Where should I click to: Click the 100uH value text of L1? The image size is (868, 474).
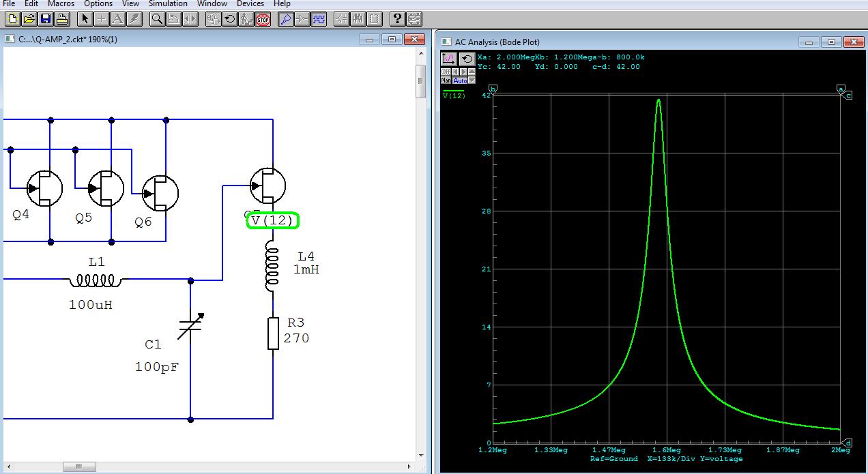click(90, 305)
